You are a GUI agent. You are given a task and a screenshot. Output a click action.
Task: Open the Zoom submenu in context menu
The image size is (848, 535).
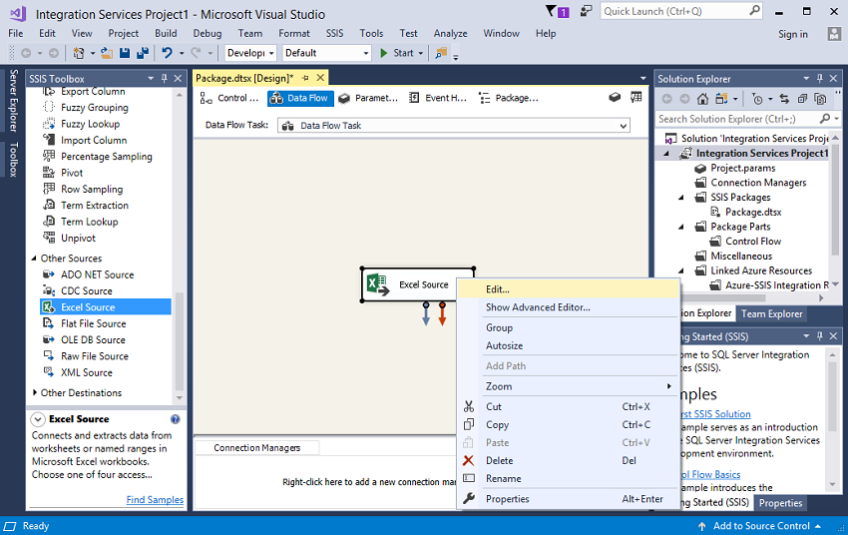569,386
